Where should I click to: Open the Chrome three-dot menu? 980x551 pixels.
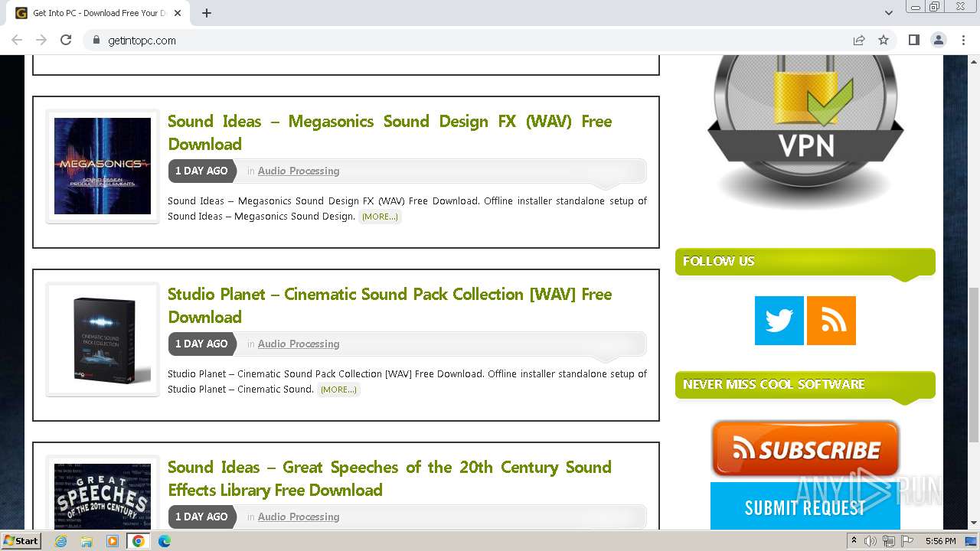[963, 40]
